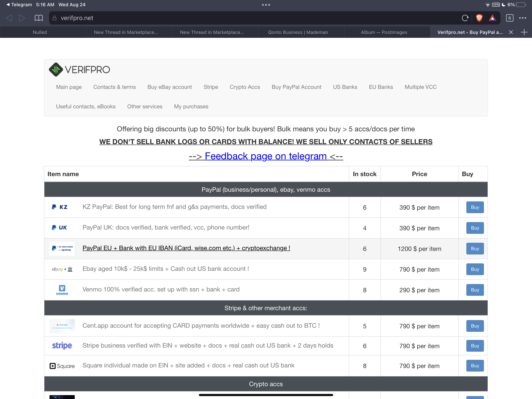Click the Verifpro logo
Screen dimensions: 532x399
[x=79, y=70]
